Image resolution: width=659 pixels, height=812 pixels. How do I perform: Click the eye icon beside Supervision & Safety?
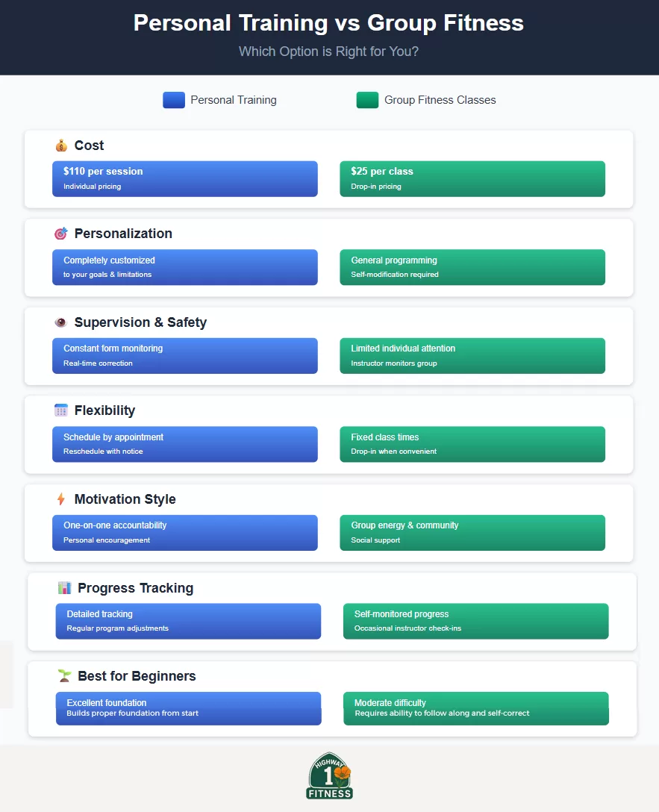pyautogui.click(x=61, y=322)
